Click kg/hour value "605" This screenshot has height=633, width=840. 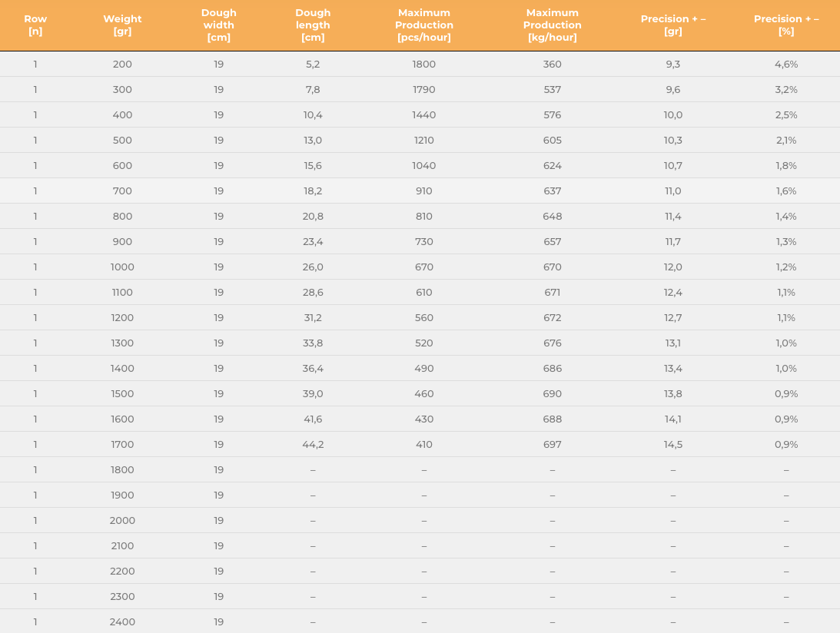[553, 141]
